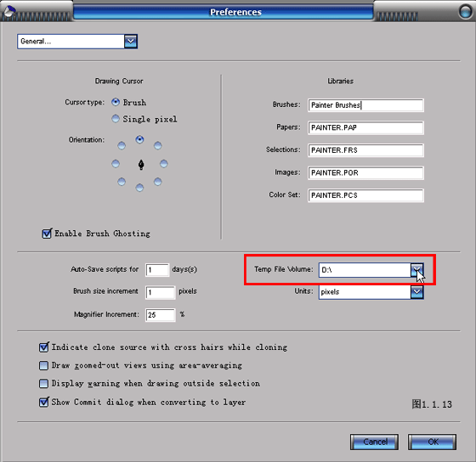Click the Brushes library text field
The width and height of the screenshot is (476, 462).
365,105
